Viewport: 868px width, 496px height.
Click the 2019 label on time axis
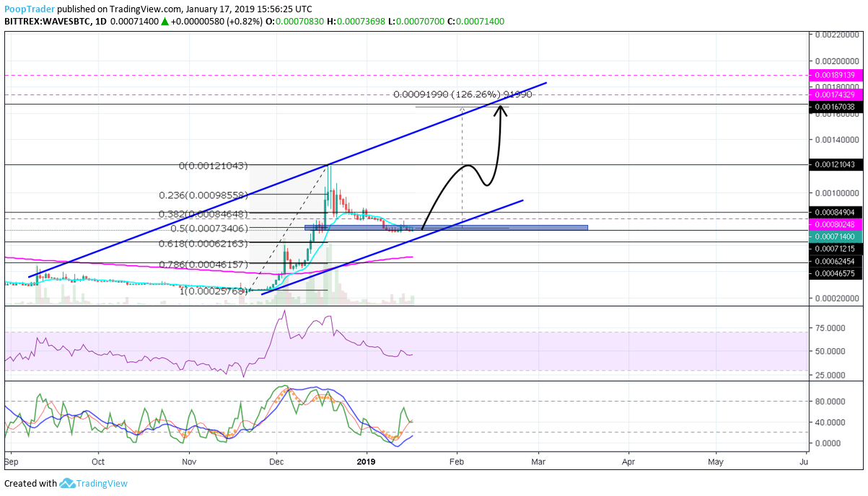(367, 461)
